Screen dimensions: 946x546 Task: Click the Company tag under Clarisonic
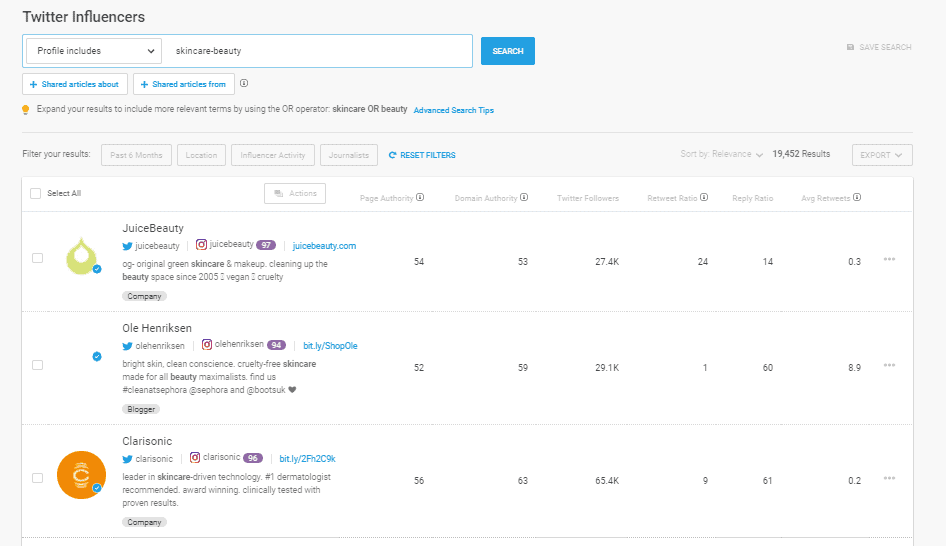(x=144, y=522)
